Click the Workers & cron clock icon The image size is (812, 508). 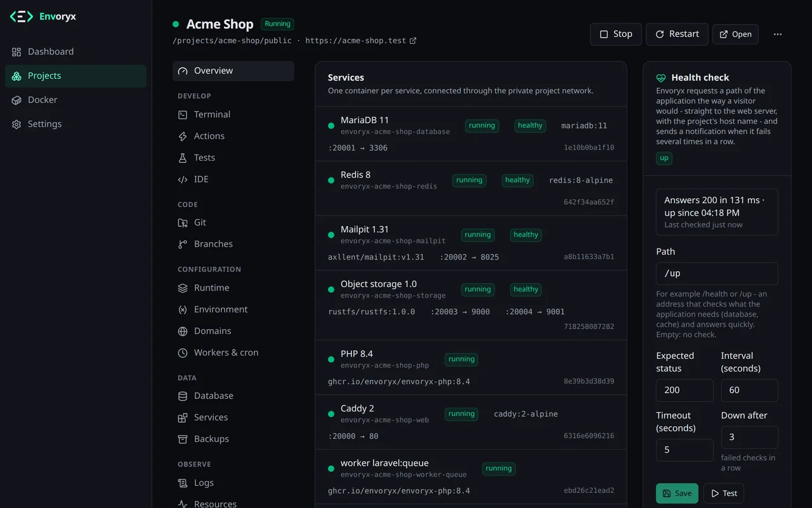point(183,352)
